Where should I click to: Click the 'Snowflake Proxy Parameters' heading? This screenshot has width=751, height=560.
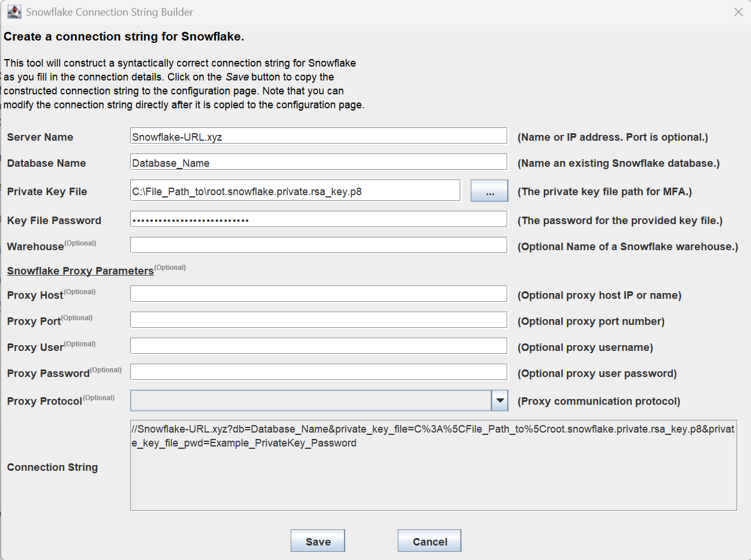[x=80, y=270]
